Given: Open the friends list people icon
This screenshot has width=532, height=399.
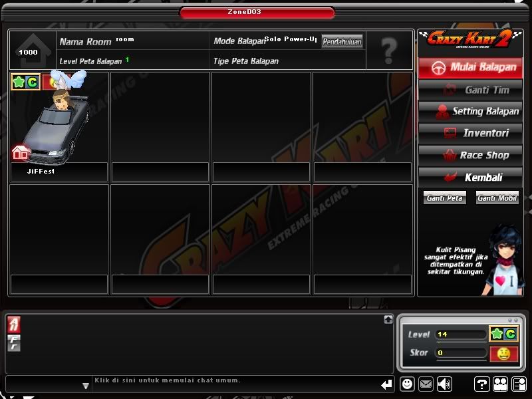Looking at the screenshot, I should [x=501, y=384].
